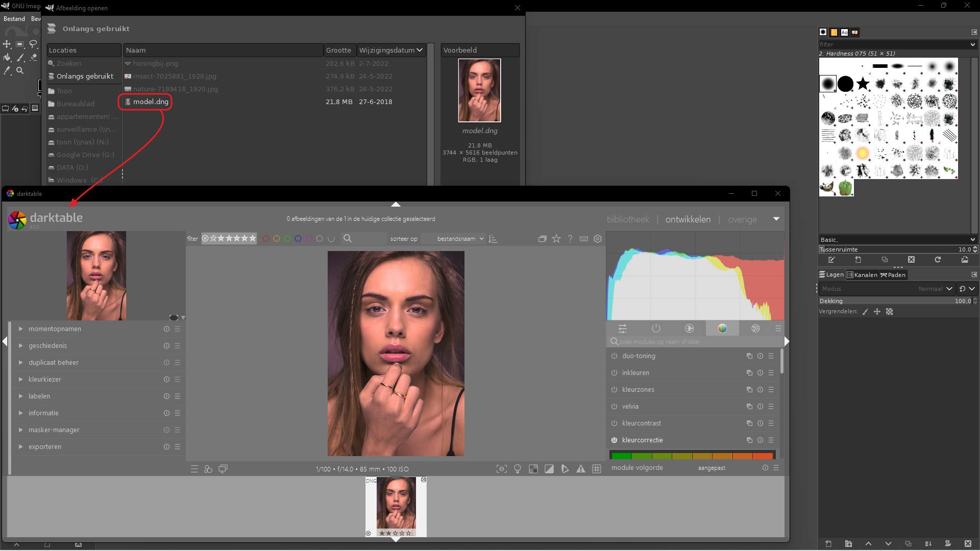Switch to the bibliotheek tab
The height and width of the screenshot is (551, 980).
coord(628,219)
